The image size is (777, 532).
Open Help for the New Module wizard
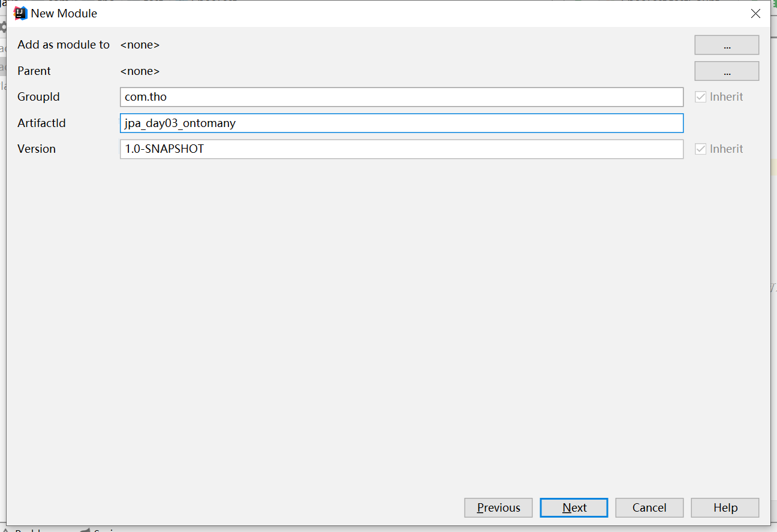[x=725, y=507]
